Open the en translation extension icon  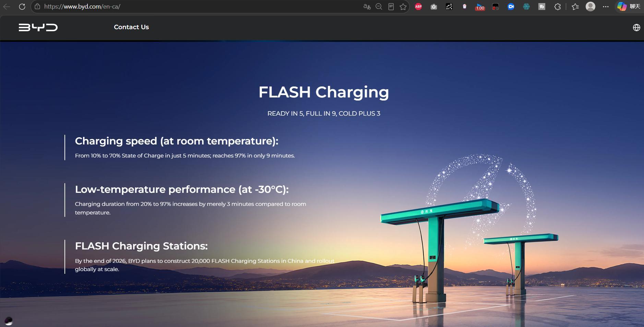(449, 7)
